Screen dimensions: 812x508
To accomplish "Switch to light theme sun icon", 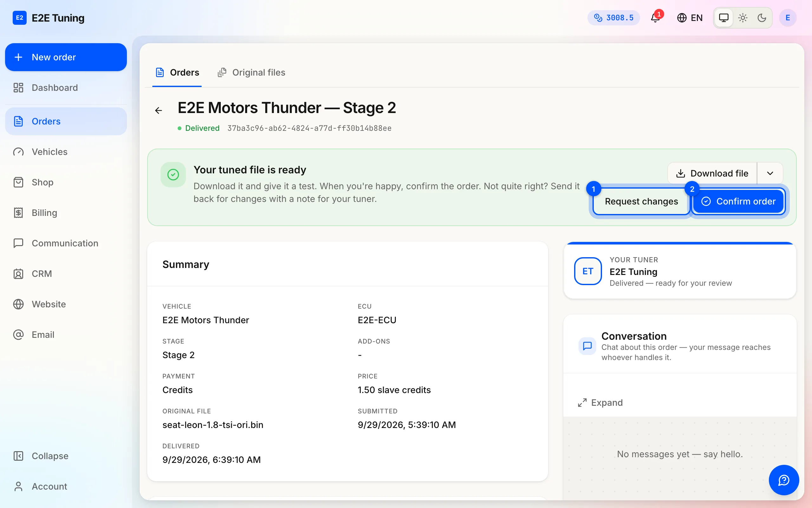I will click(743, 18).
